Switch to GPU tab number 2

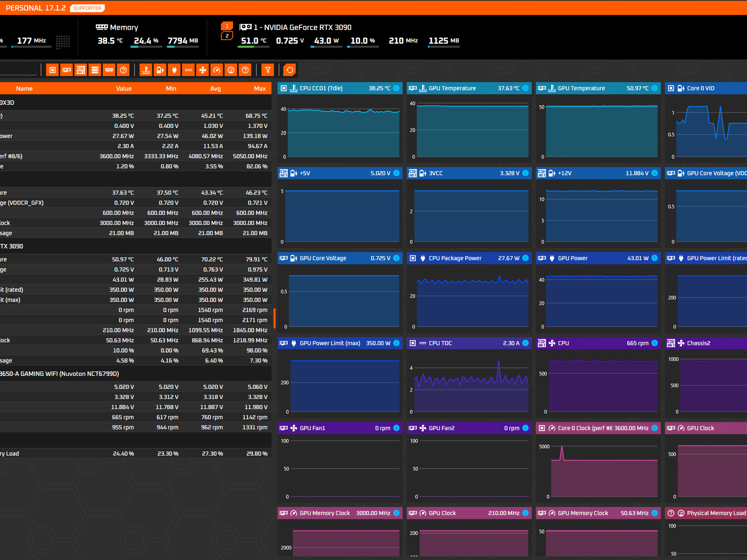(227, 36)
